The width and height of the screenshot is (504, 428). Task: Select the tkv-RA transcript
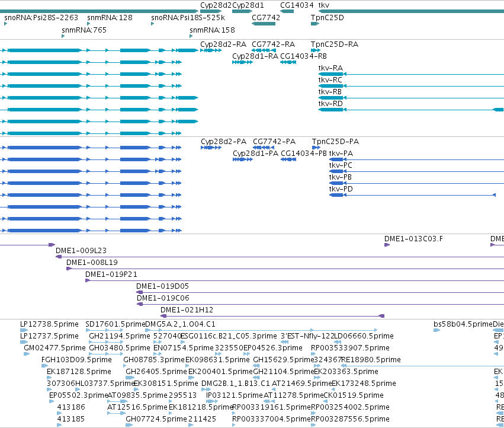point(330,68)
